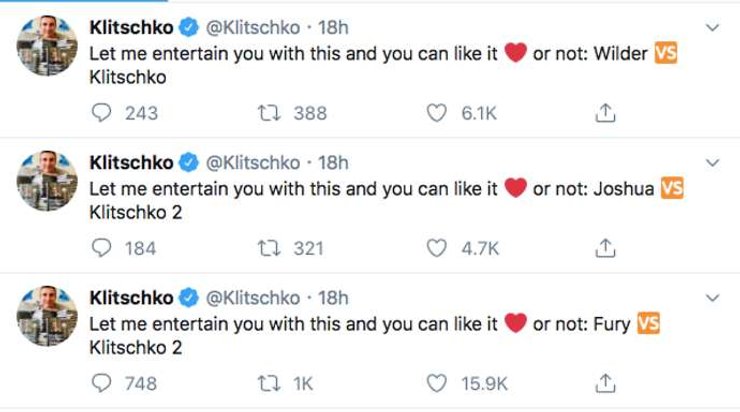
Task: Reply to the Wilder vs Klitschko tweet
Action: (100, 113)
